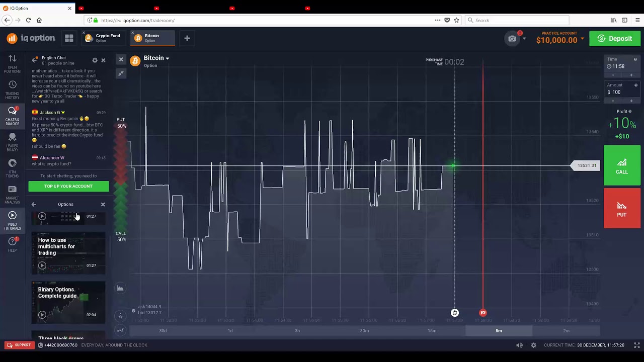Select 30d chart timeframe
Image resolution: width=644 pixels, height=362 pixels.
[163, 331]
